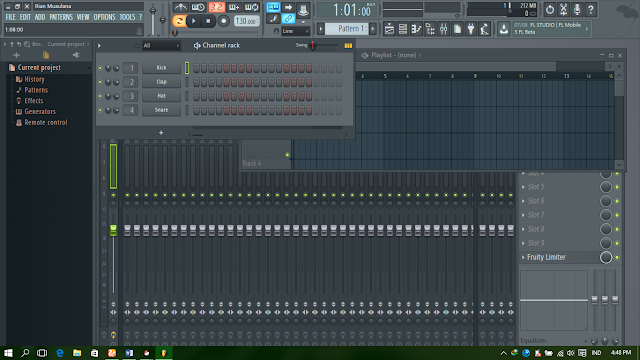Toggle Track 4 mute LED in Playlist
This screenshot has height=360, width=640.
(287, 155)
